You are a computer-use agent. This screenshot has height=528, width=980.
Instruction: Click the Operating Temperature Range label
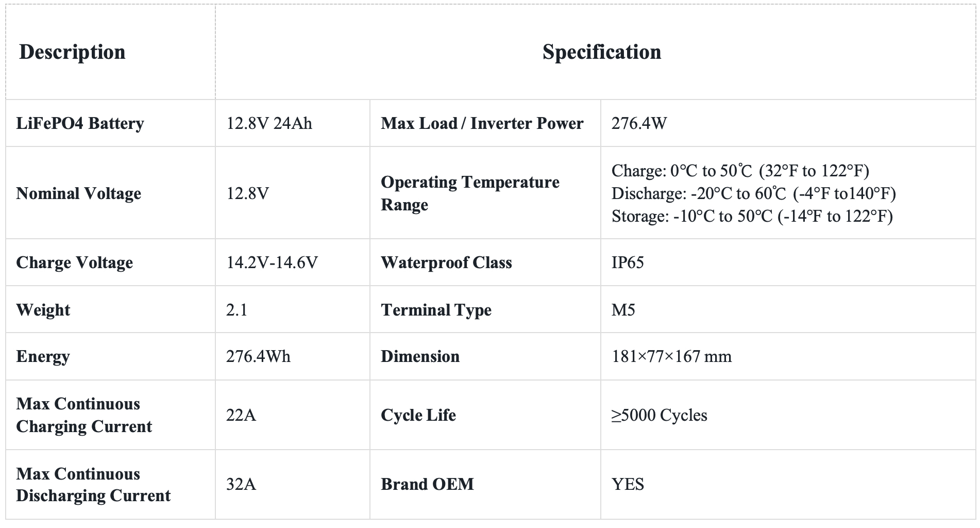click(470, 193)
